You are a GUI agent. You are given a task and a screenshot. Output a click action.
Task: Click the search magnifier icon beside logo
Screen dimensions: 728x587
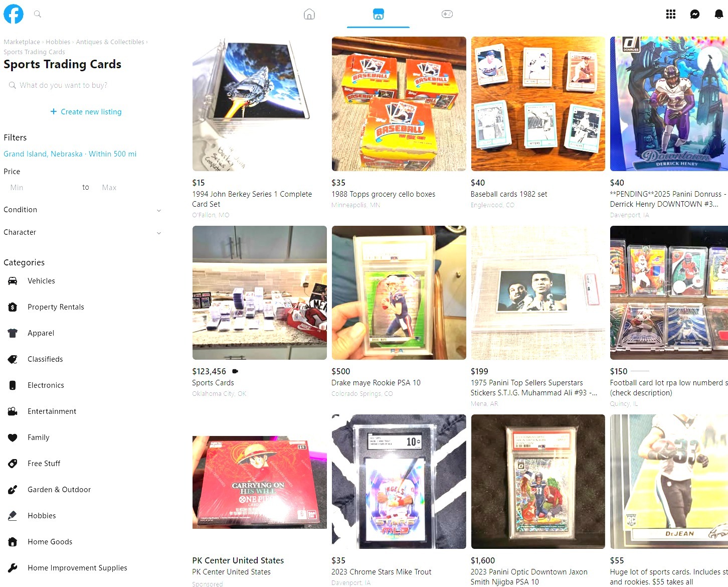pyautogui.click(x=38, y=14)
